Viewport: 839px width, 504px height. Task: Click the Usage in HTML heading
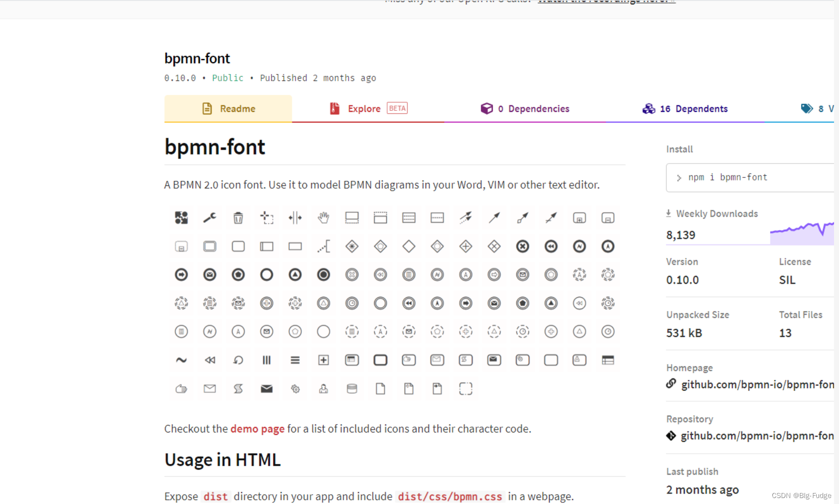(x=223, y=460)
